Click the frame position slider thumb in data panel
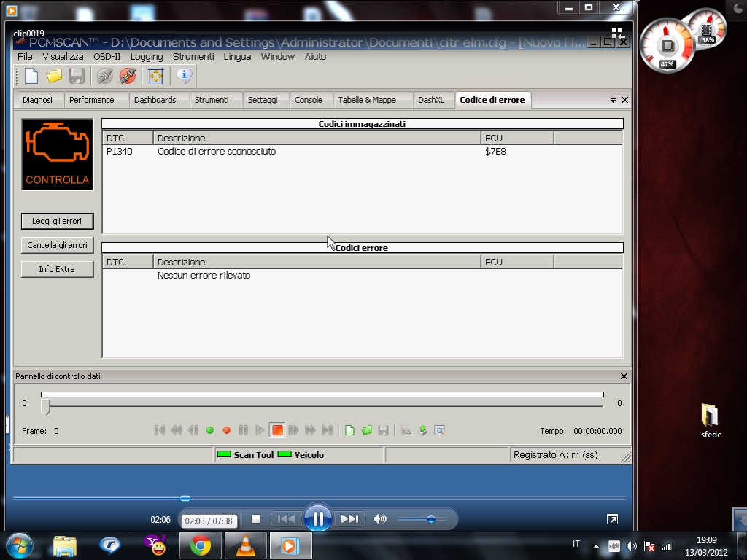This screenshot has width=747, height=560. click(46, 406)
